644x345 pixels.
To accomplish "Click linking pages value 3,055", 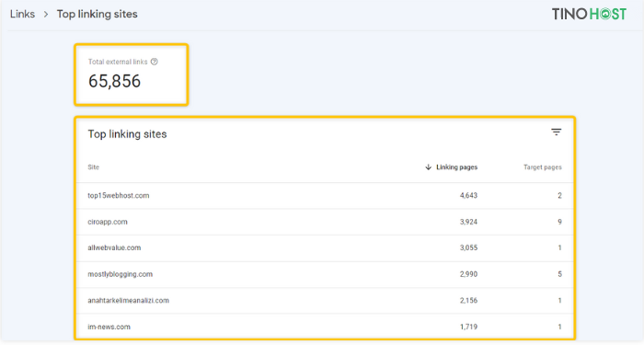I will (468, 247).
